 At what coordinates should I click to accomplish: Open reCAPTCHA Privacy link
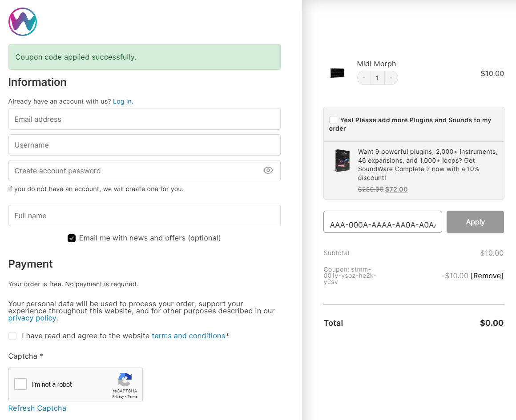[118, 396]
